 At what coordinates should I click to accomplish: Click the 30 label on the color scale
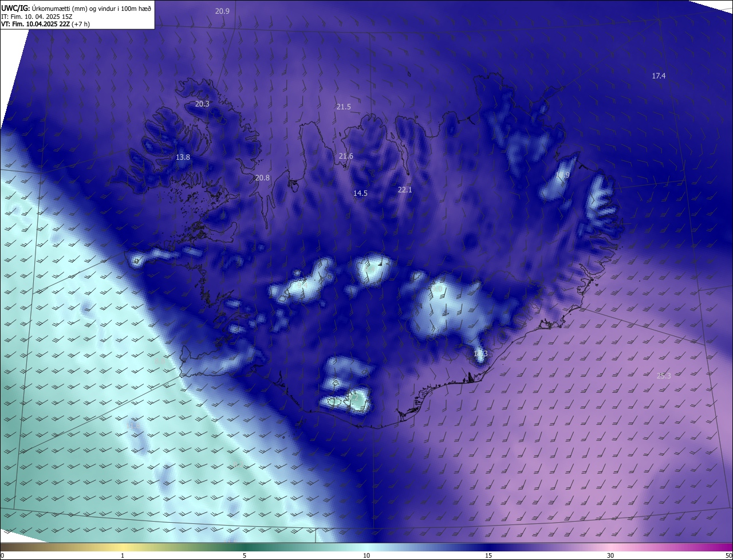[x=610, y=555]
